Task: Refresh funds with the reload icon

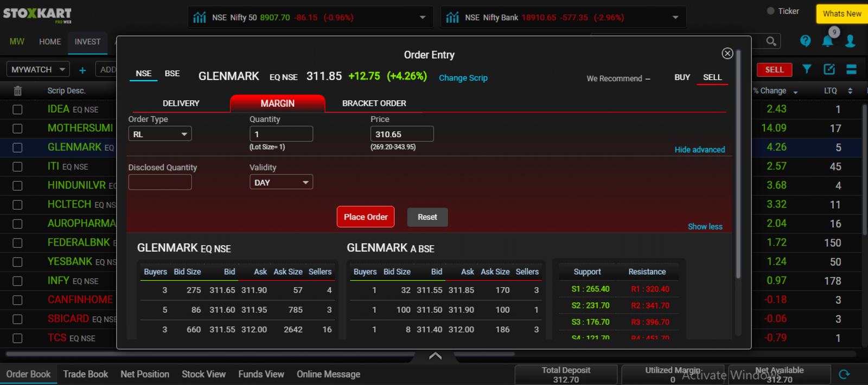Action: (x=844, y=374)
